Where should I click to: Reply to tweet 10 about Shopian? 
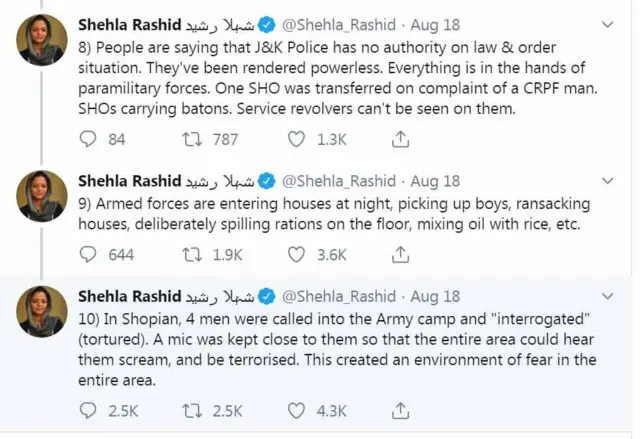click(x=87, y=410)
